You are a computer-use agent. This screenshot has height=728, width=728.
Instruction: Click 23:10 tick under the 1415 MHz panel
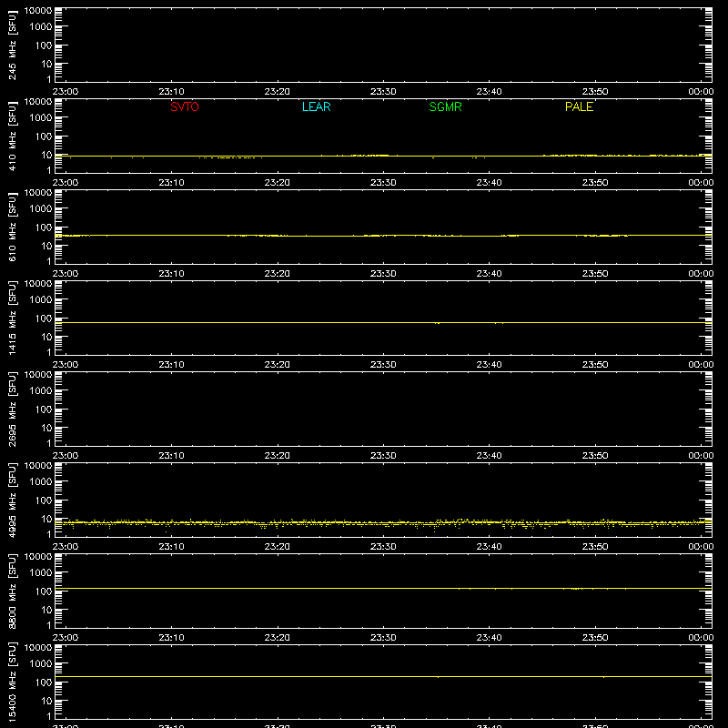171,365
